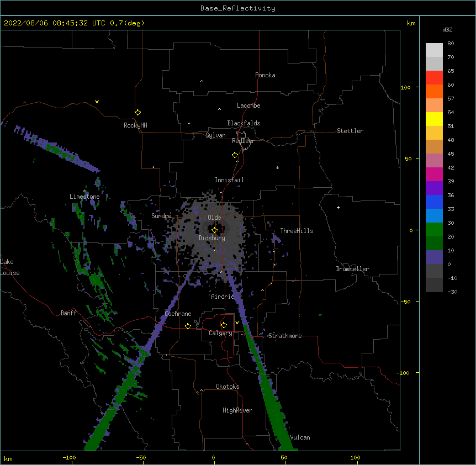Image resolution: width=476 pixels, height=465 pixels.
Task: Click the km unit label at top right
Action: click(x=411, y=23)
